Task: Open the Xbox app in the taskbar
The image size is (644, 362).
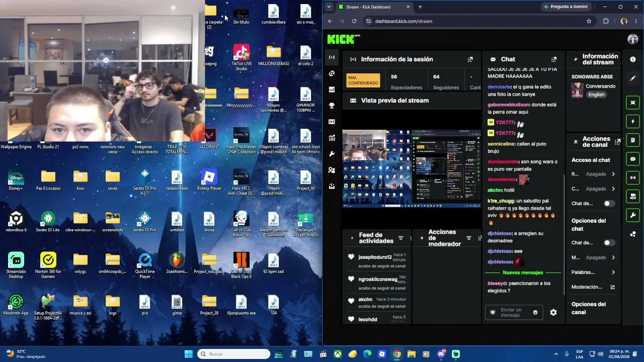Action: coord(338,354)
